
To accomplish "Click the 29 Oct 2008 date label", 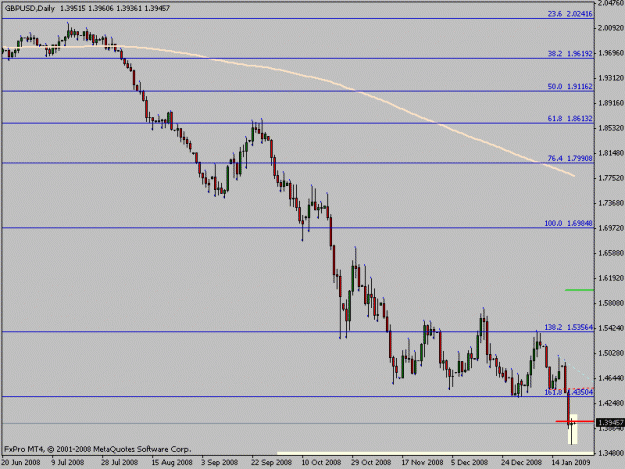I will pos(371,462).
